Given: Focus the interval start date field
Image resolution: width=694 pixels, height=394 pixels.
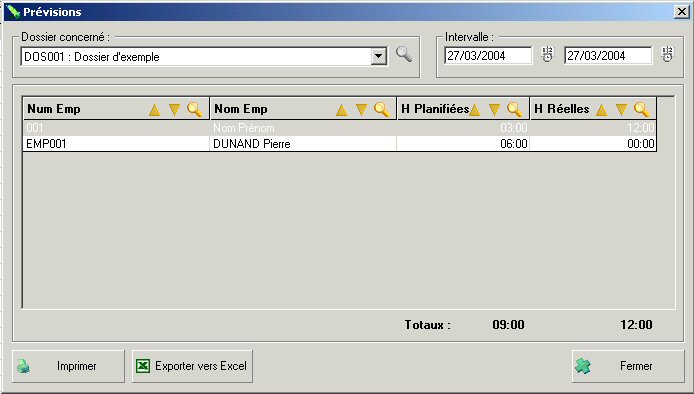Looking at the screenshot, I should coord(488,56).
